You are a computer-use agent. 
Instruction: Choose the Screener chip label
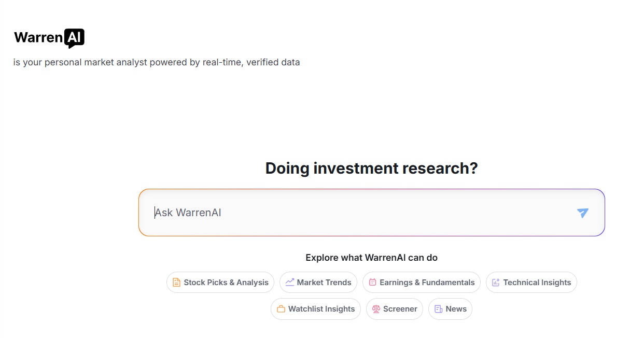click(400, 309)
